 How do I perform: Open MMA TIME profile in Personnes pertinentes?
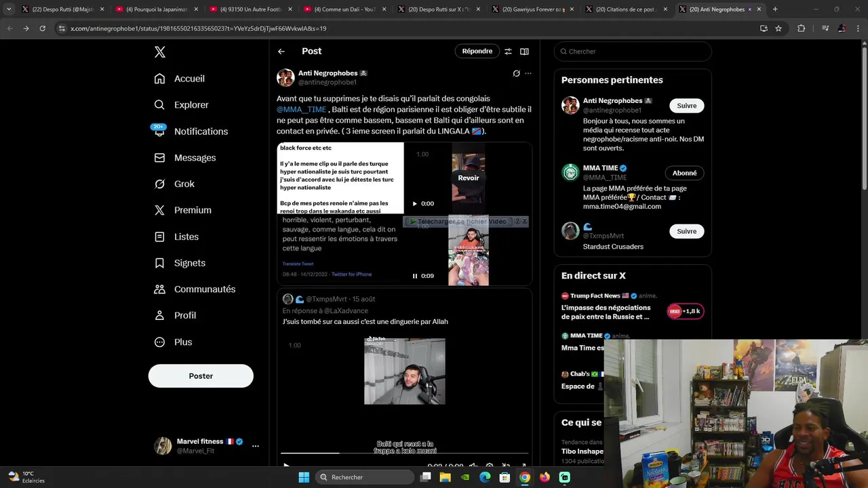click(600, 168)
